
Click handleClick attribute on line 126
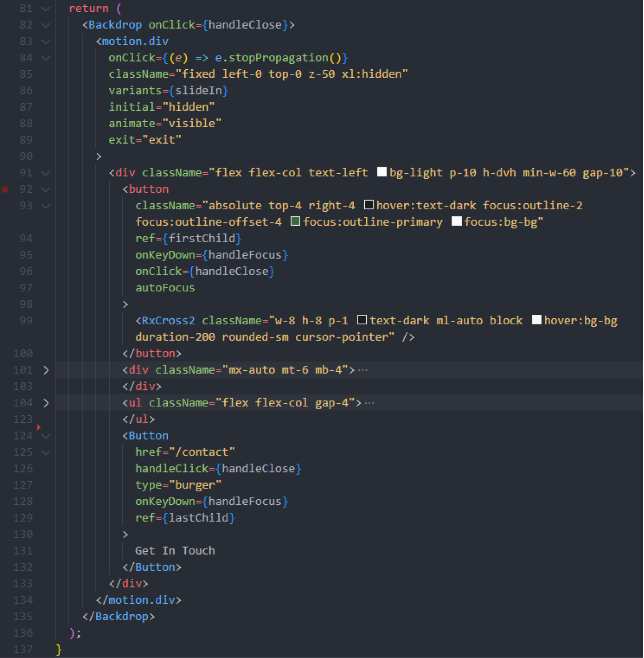pyautogui.click(x=172, y=469)
